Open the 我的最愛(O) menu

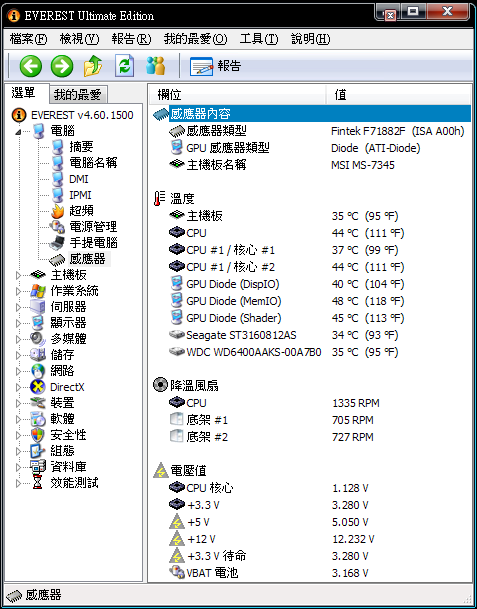point(195,39)
